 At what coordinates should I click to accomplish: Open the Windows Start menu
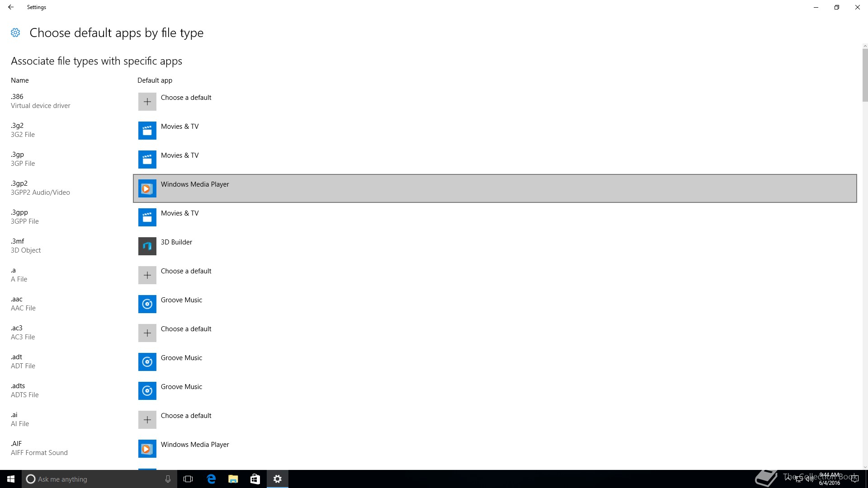point(11,479)
